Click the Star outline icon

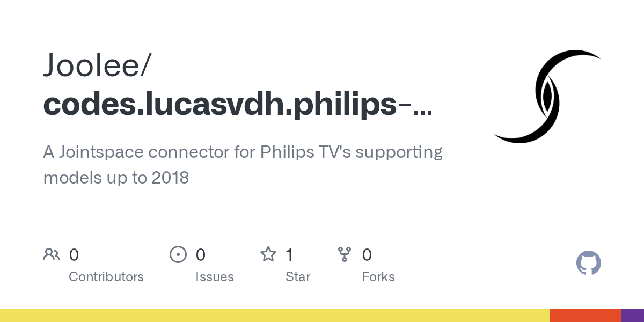click(268, 254)
